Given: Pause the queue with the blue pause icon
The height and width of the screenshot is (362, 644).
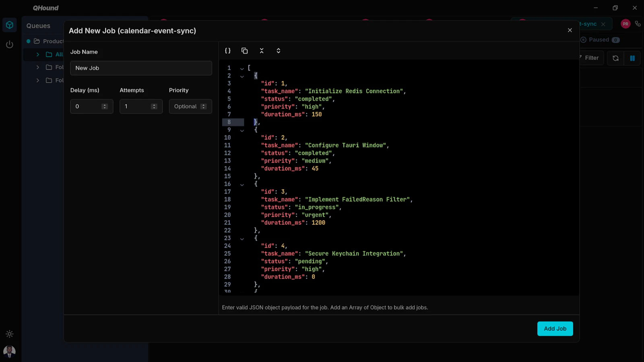Looking at the screenshot, I should pos(632,58).
